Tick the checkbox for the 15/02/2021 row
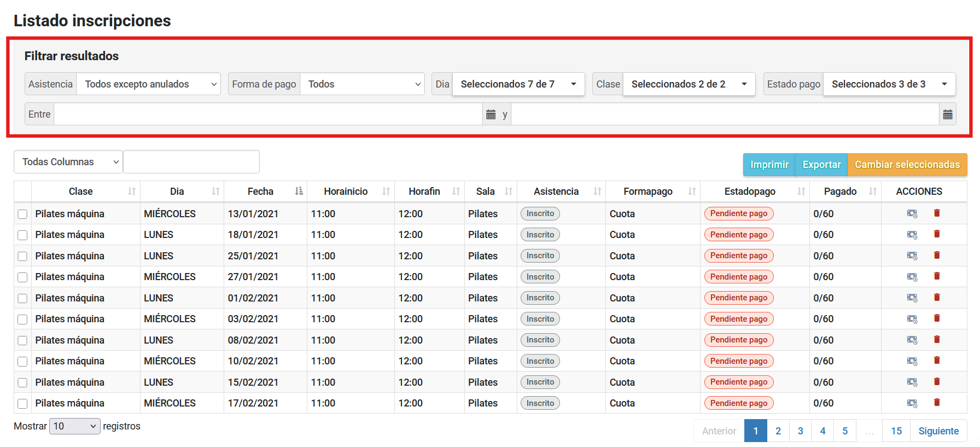 point(22,382)
